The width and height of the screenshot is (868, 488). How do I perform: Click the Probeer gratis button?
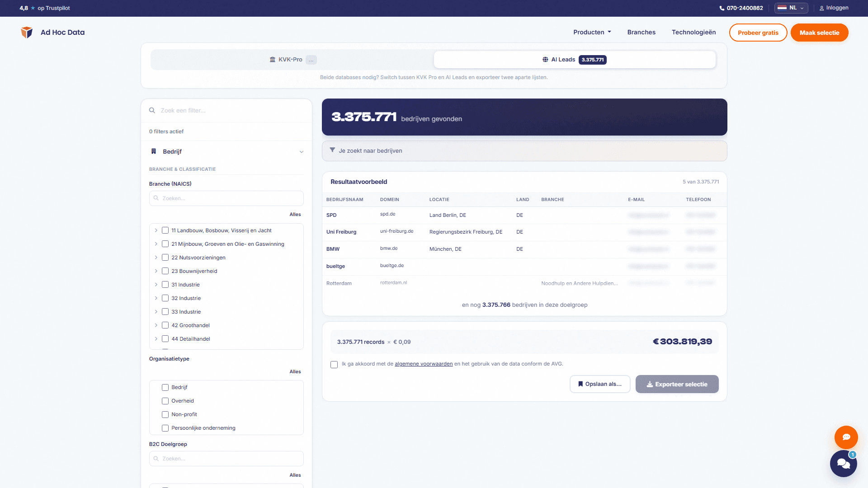coord(758,33)
